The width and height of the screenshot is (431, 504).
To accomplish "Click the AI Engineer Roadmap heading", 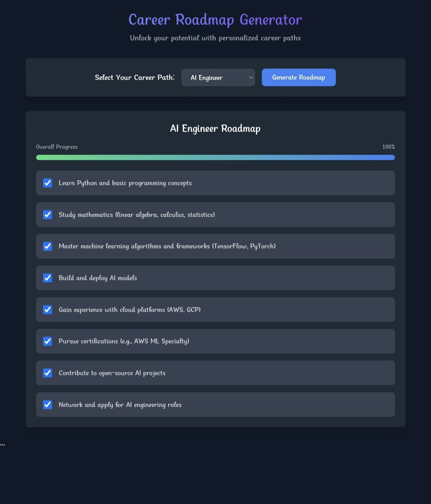I will pos(215,129).
